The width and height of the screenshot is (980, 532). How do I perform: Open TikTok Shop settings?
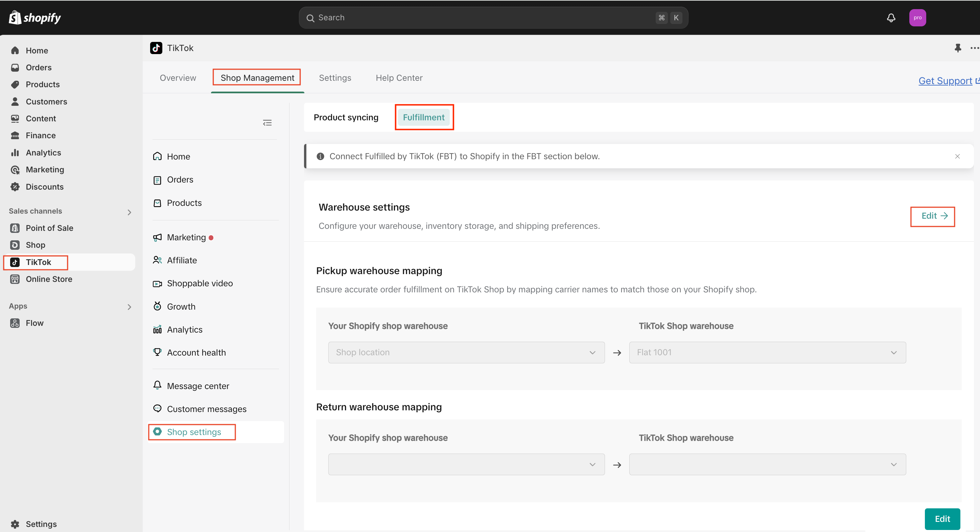click(216, 432)
